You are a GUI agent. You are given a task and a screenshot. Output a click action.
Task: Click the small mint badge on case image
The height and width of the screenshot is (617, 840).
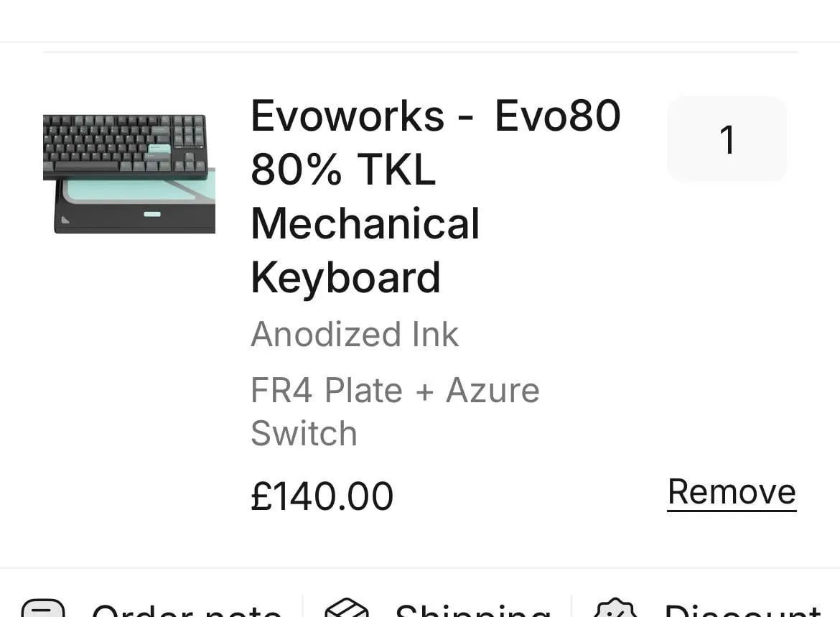click(x=152, y=214)
